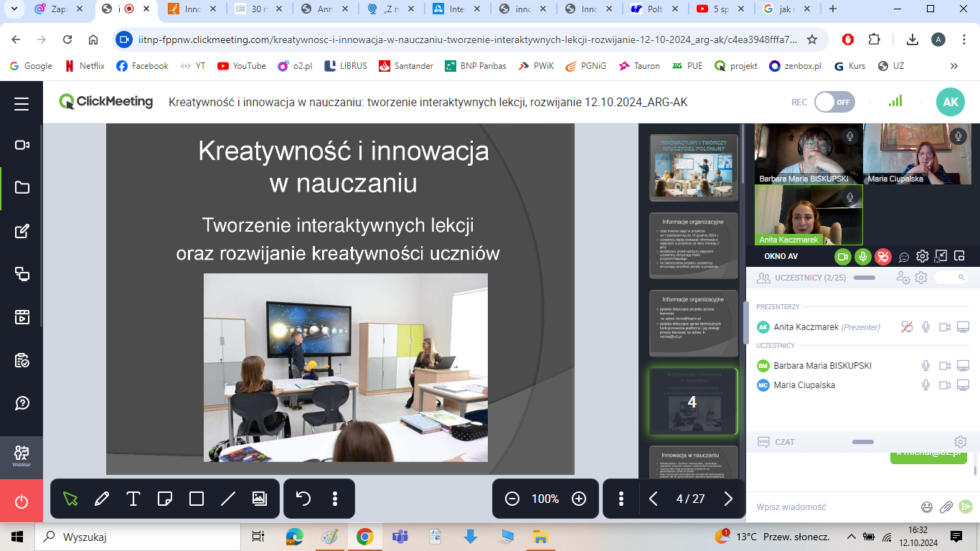Click the invite participant icon
The height and width of the screenshot is (551, 980).
(x=903, y=278)
